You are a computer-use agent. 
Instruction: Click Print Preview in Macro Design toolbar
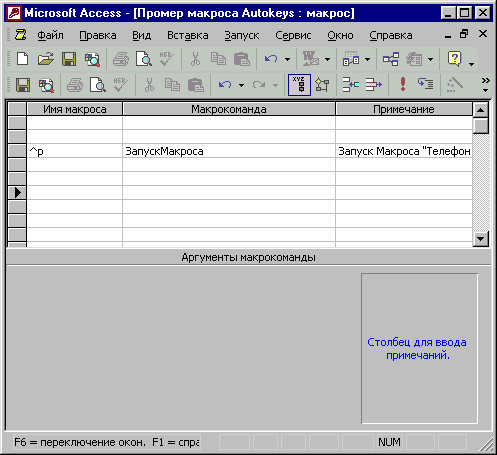tap(98, 85)
